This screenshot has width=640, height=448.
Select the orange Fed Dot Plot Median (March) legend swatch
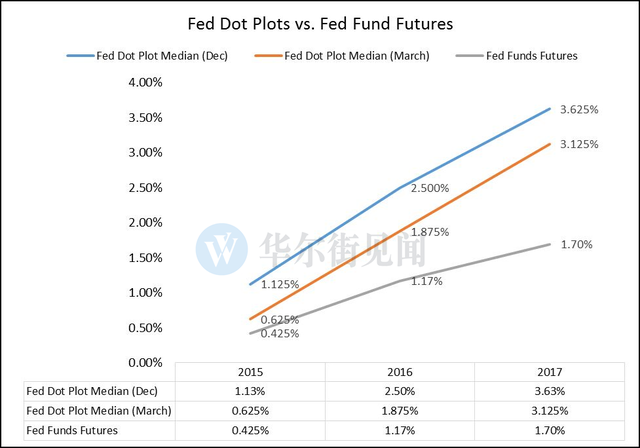coord(268,56)
